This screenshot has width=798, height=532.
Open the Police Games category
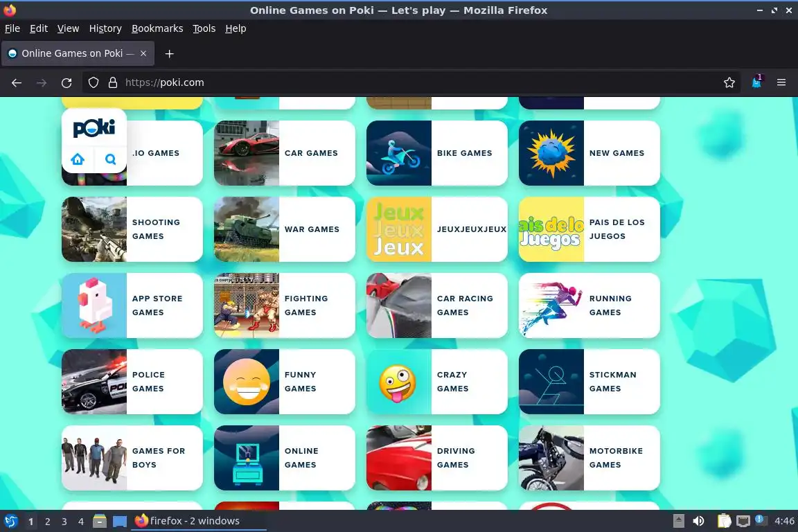pyautogui.click(x=132, y=382)
